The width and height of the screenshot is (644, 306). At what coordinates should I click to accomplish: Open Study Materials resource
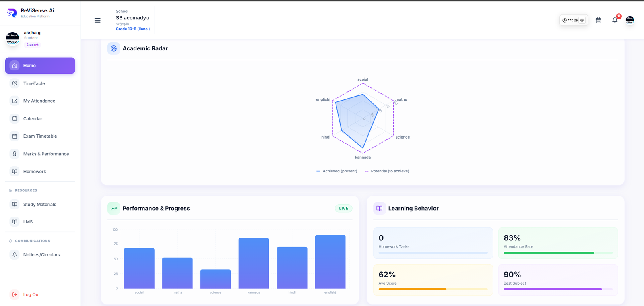click(40, 204)
